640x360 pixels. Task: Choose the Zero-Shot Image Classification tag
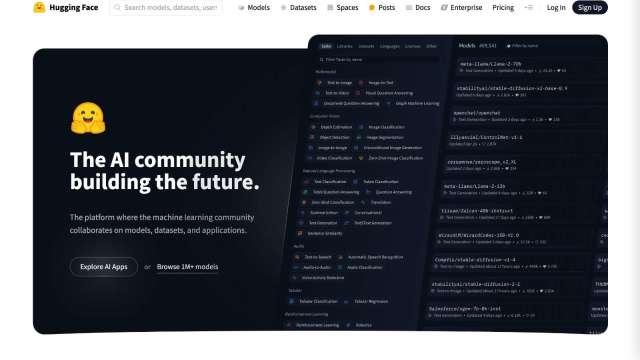tap(391, 158)
